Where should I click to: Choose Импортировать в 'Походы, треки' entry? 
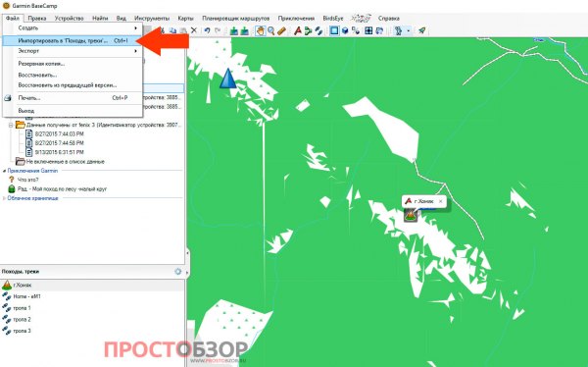click(x=73, y=40)
